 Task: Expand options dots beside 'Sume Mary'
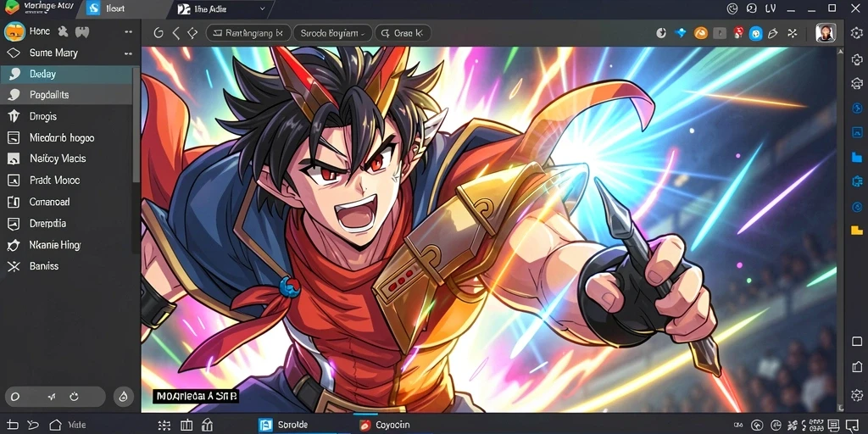point(129,53)
